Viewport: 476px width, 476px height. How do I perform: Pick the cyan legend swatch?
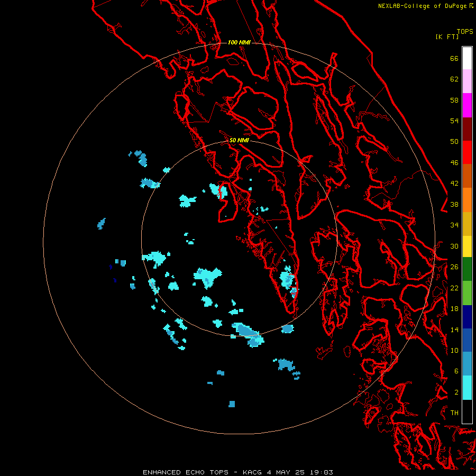tap(467, 388)
